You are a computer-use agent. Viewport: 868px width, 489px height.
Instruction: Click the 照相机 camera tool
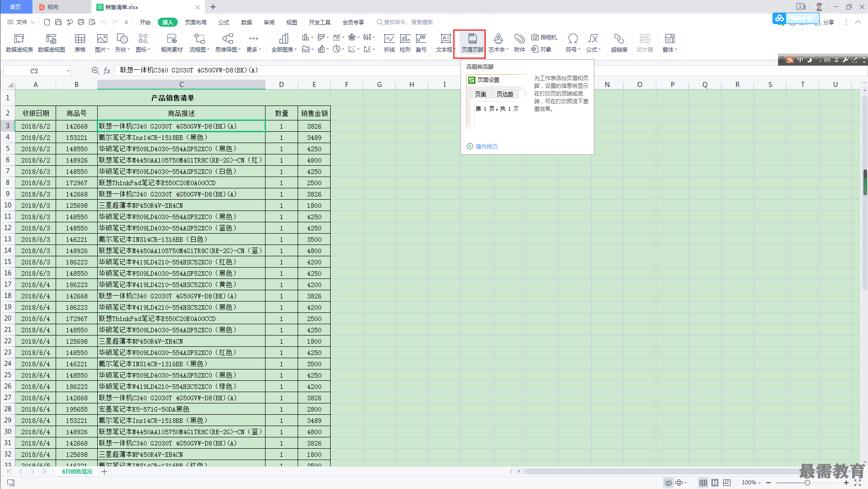pos(544,38)
